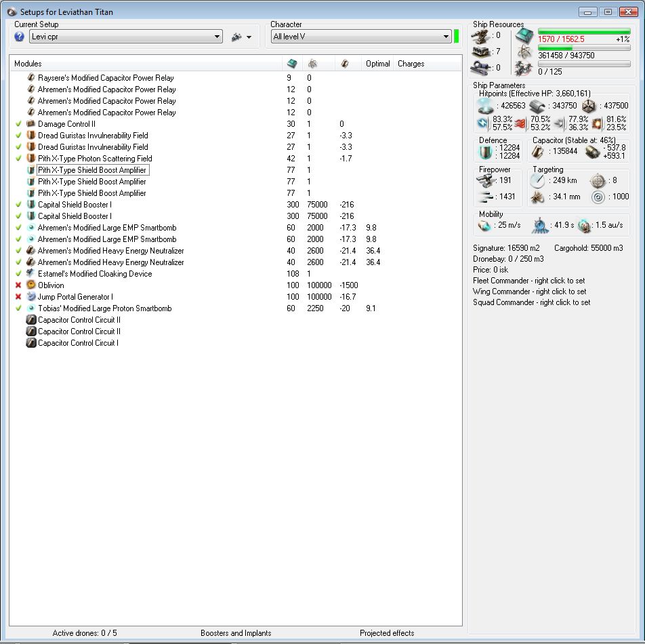Image resolution: width=645 pixels, height=644 pixels.
Task: Open the arrow menu next to ship icon
Action: click(249, 37)
